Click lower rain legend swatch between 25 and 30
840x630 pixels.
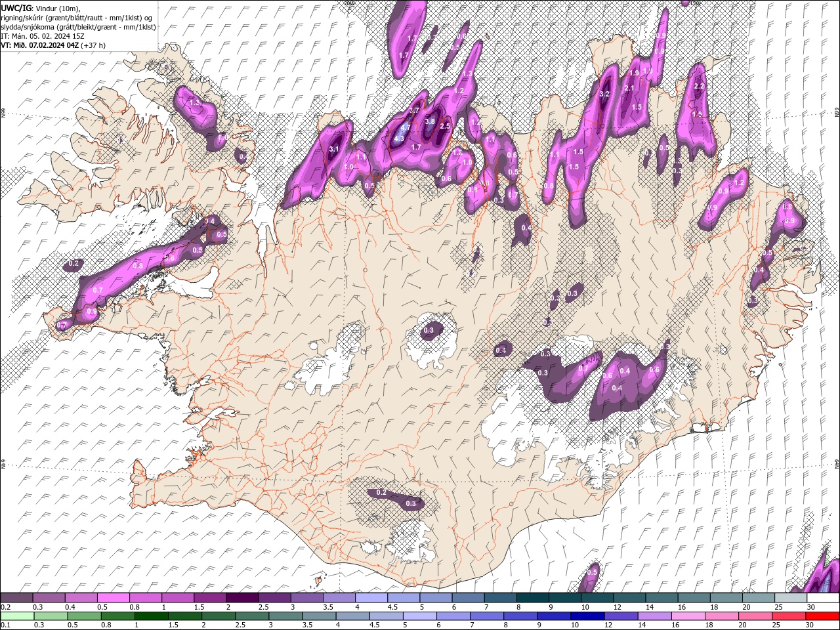coord(790,616)
